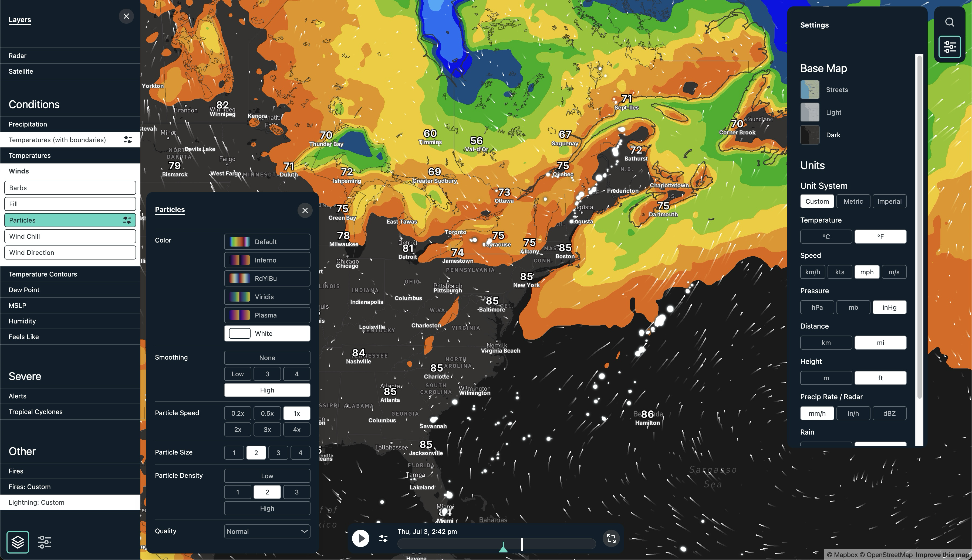This screenshot has height=560, width=972.
Task: Click the search magnifier icon
Action: coord(949,22)
